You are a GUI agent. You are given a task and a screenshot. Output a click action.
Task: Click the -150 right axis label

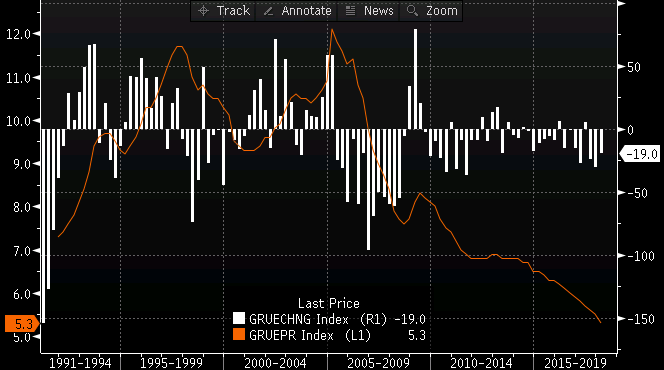coord(641,319)
